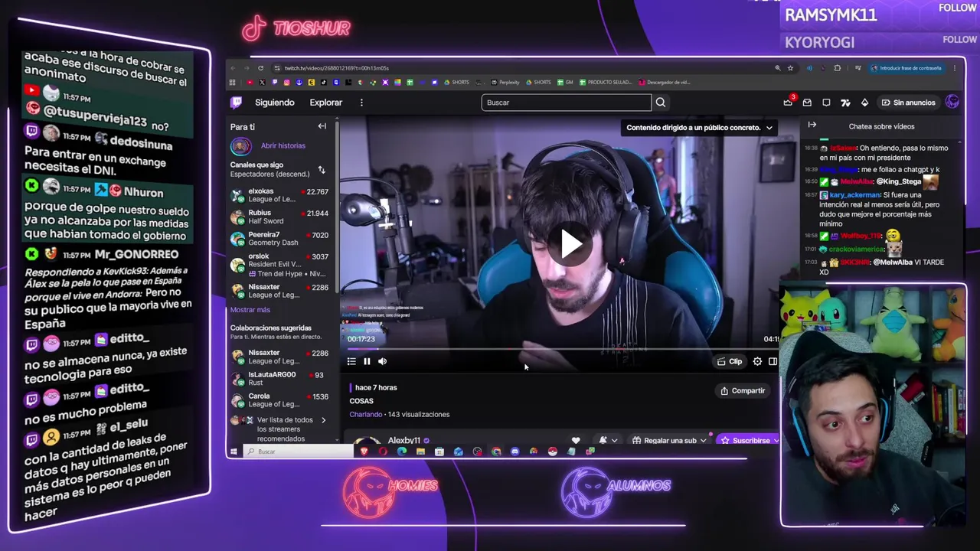This screenshot has height=551, width=980.
Task: Focus the Twitch Buscar search field
Action: [x=566, y=103]
